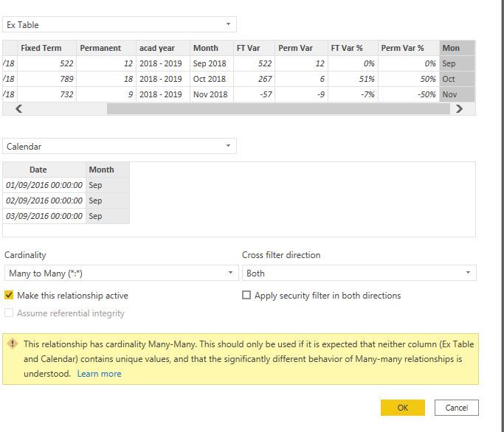Click the Oct 2018 cell
This screenshot has height=432, width=504.
[212, 79]
